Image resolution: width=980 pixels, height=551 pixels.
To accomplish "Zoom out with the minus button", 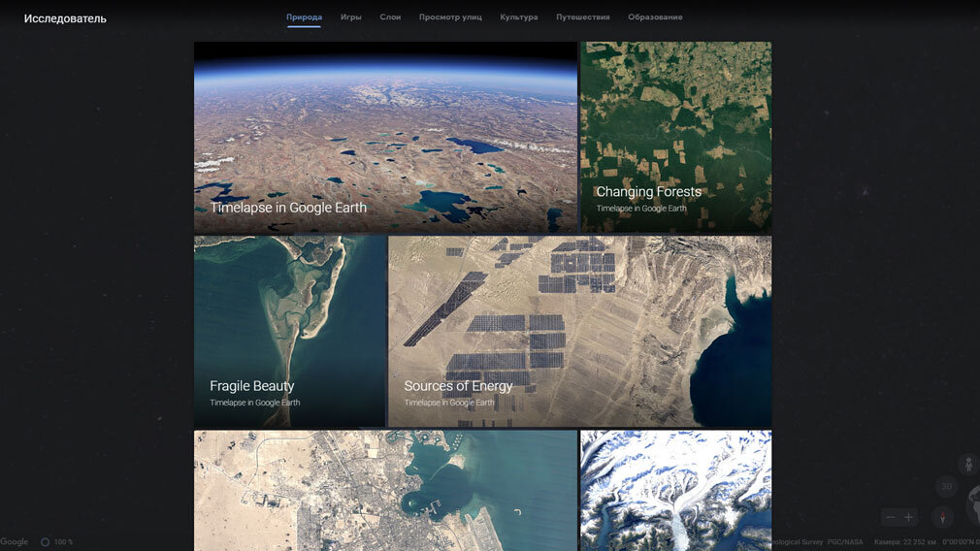I will 891,517.
